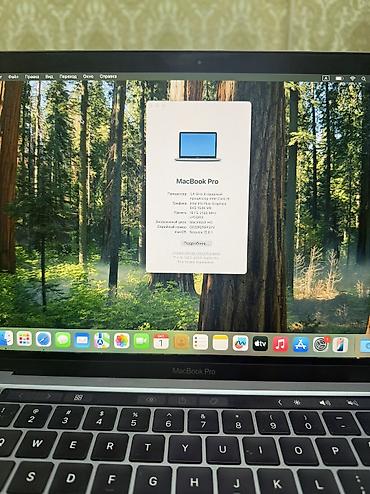Open the Файл menu
The image size is (370, 494).
pyautogui.click(x=13, y=77)
